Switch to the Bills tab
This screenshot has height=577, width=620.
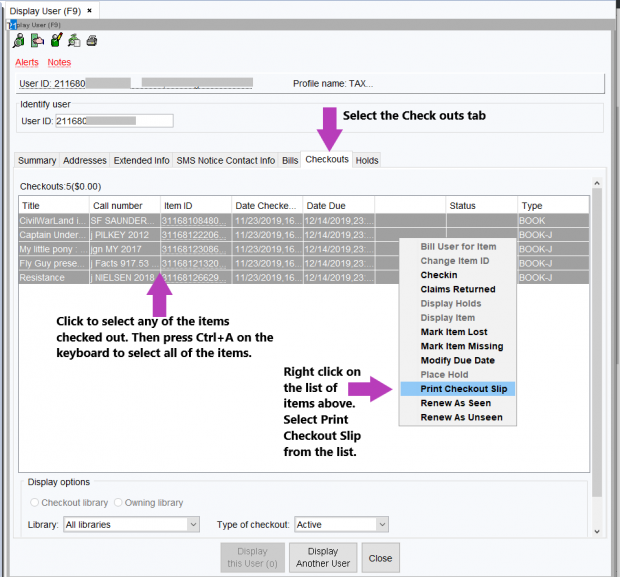click(x=290, y=161)
